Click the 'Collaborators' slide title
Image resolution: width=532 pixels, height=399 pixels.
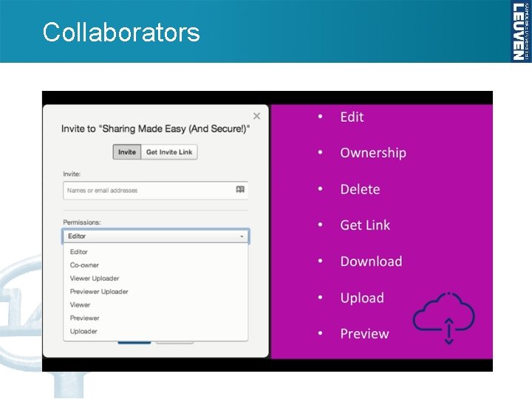[121, 33]
